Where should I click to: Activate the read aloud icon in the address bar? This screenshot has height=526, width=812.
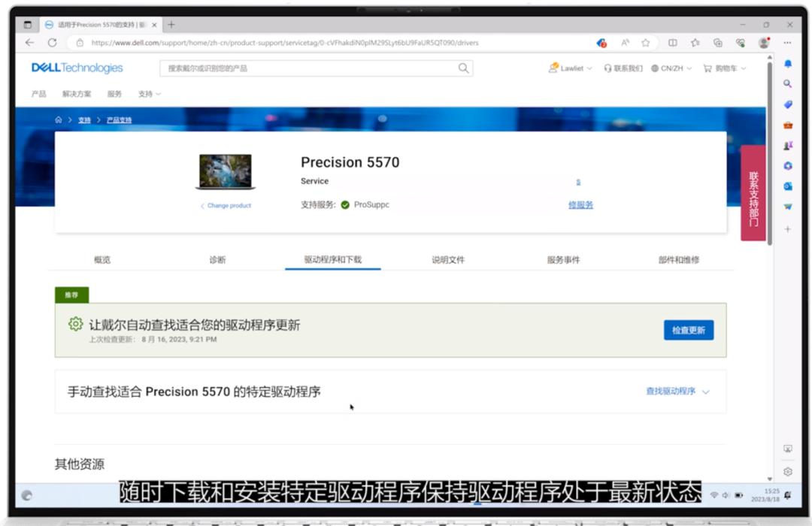point(625,43)
